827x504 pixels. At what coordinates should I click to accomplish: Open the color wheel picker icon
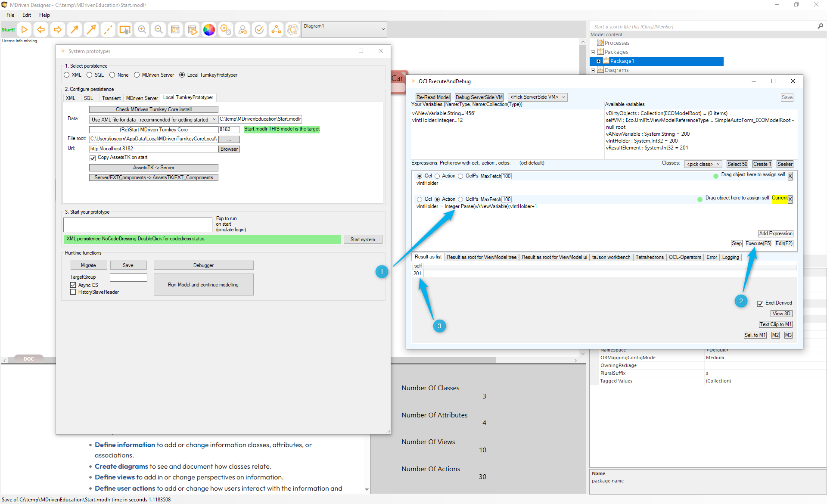tap(209, 30)
